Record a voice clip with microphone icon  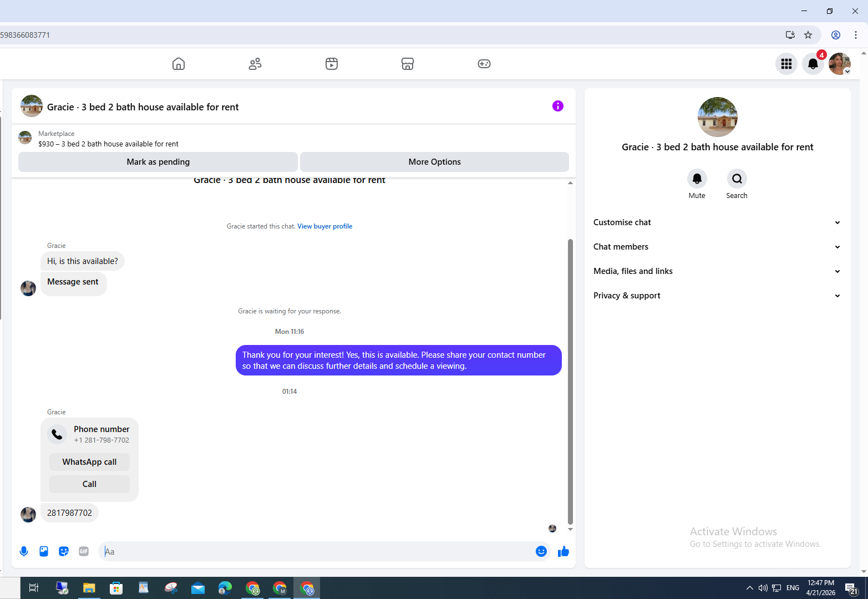[24, 551]
